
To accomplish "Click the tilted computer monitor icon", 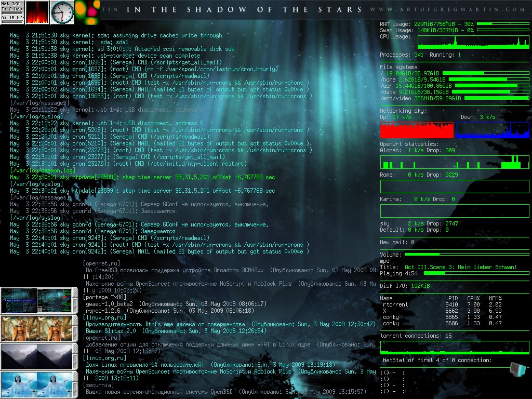I will [x=518, y=369].
